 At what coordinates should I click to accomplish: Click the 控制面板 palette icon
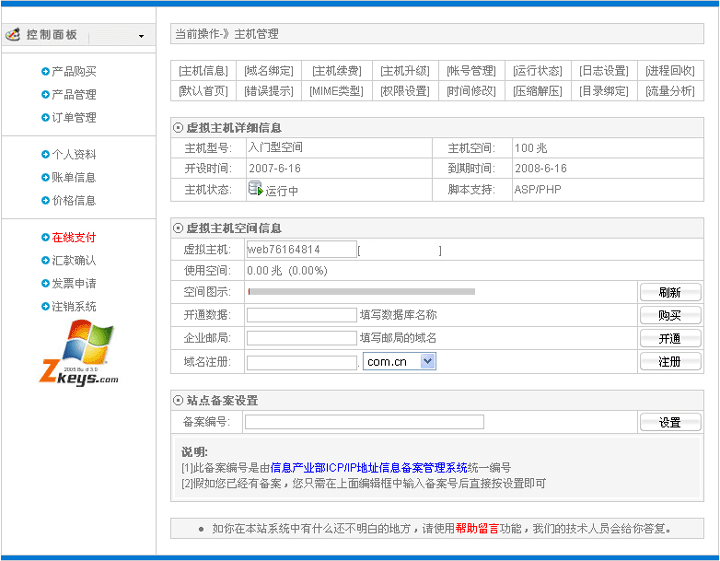pyautogui.click(x=13, y=34)
